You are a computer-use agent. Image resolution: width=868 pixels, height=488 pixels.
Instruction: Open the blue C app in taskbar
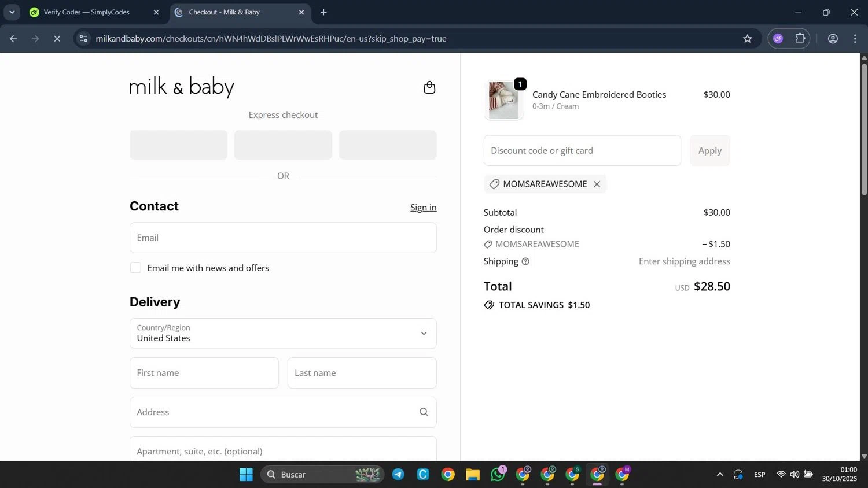(x=423, y=475)
